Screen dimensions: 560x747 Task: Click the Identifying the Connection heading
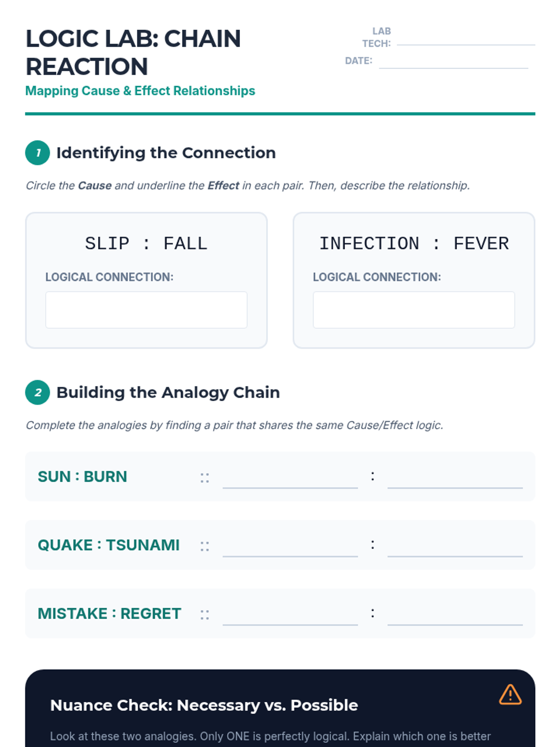pos(166,153)
